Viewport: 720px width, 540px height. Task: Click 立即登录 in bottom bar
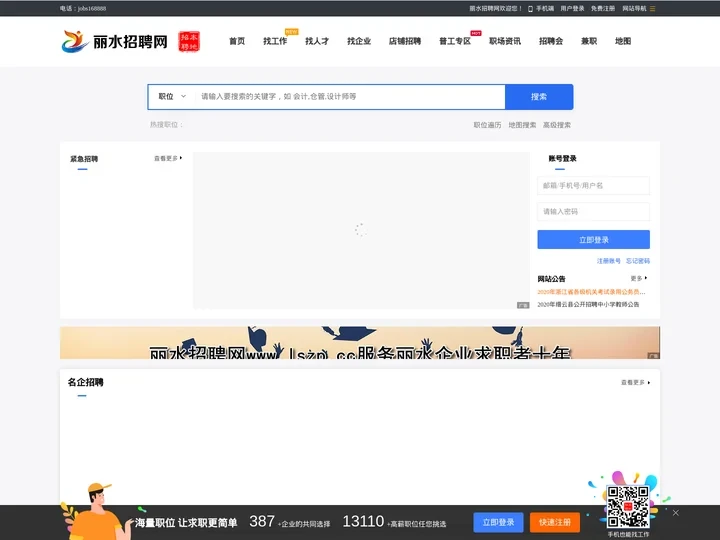pyautogui.click(x=498, y=523)
